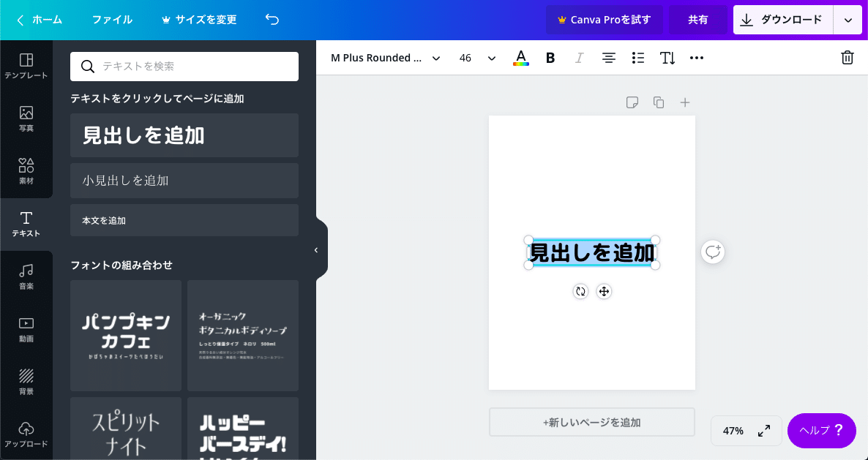This screenshot has width=868, height=460.
Task: Click the テキストを検索 search field
Action: point(184,66)
